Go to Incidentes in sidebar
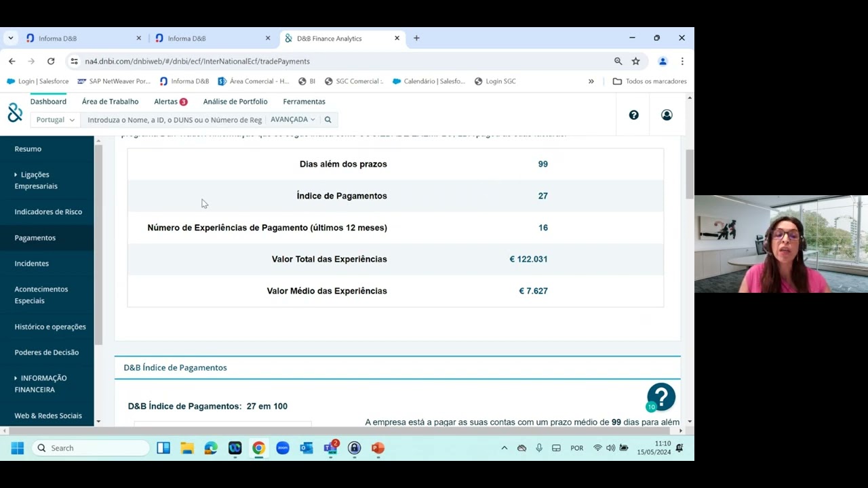The width and height of the screenshot is (868, 488). coord(32,264)
